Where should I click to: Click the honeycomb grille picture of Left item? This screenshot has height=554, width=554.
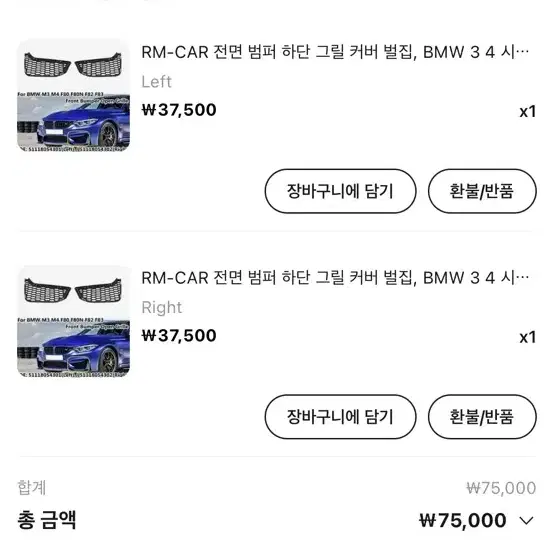point(73,64)
